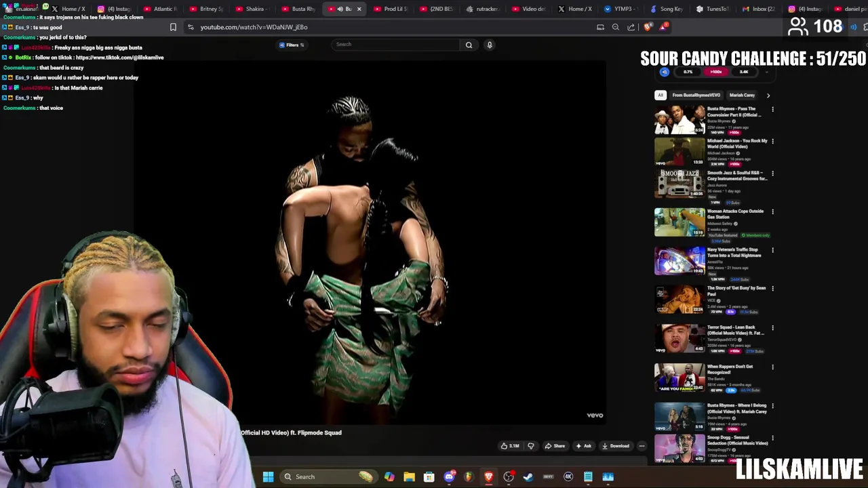Screen dimensions: 868x488
Task: Open the Song Key tab
Action: point(667,9)
